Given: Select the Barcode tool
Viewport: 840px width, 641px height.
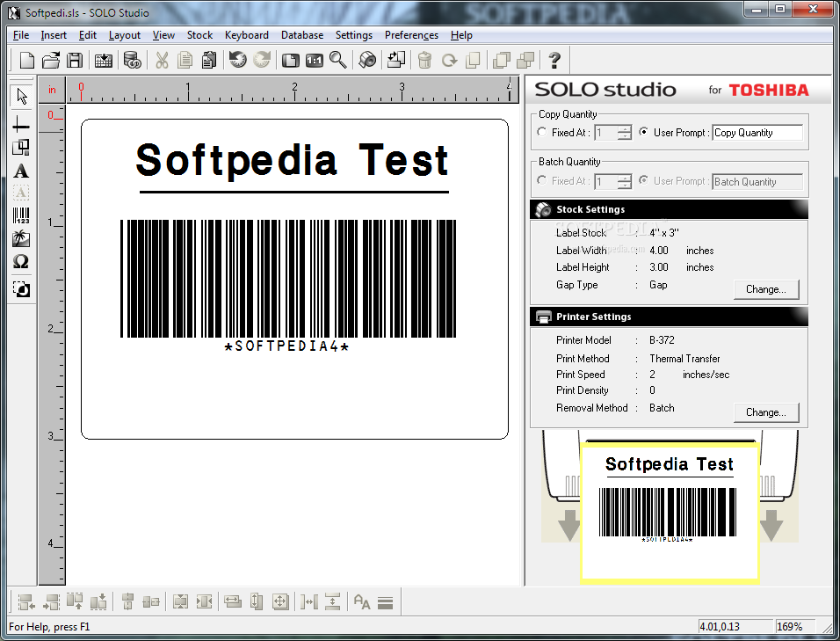Looking at the screenshot, I should point(21,215).
